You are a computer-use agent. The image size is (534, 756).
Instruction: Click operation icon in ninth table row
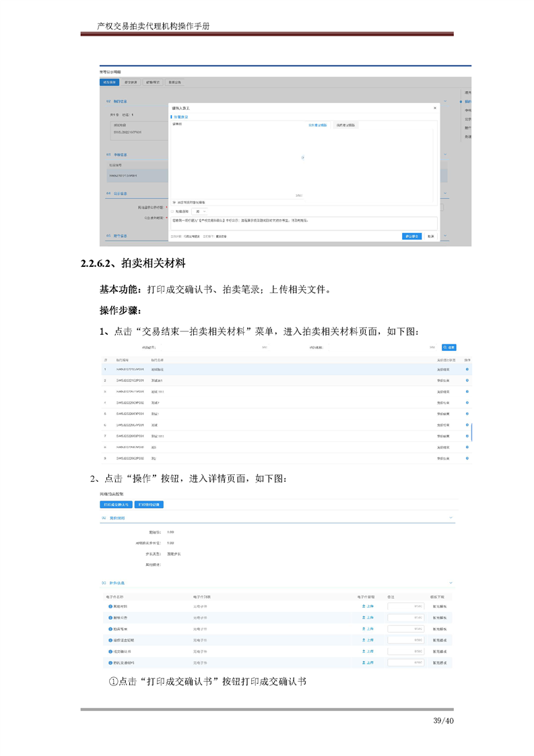(467, 458)
